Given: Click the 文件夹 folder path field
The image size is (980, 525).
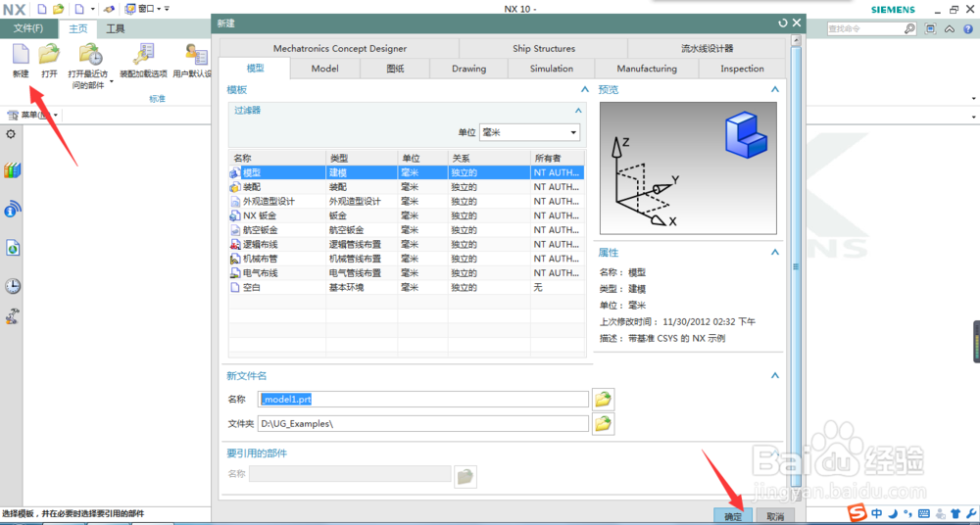Looking at the screenshot, I should [x=423, y=424].
